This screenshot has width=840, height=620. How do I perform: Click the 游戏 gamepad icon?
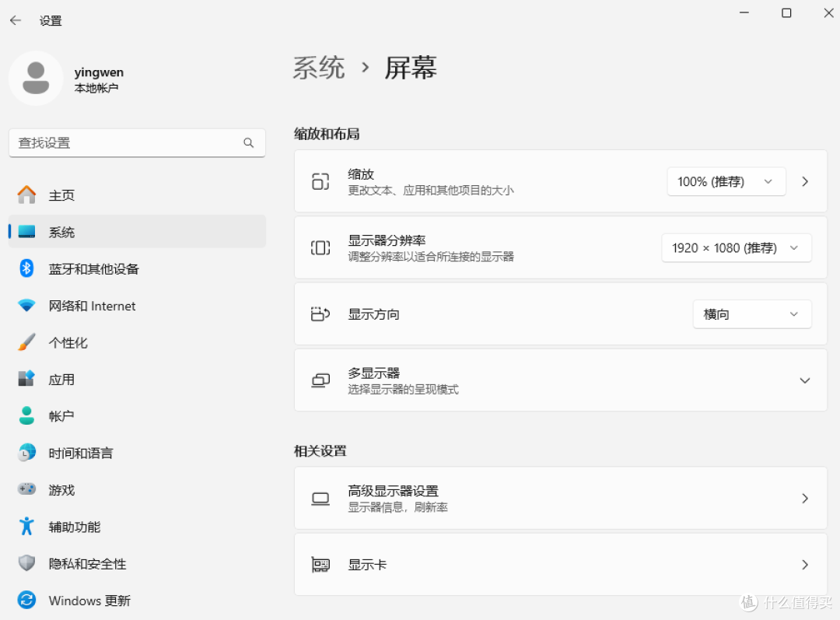pos(26,489)
